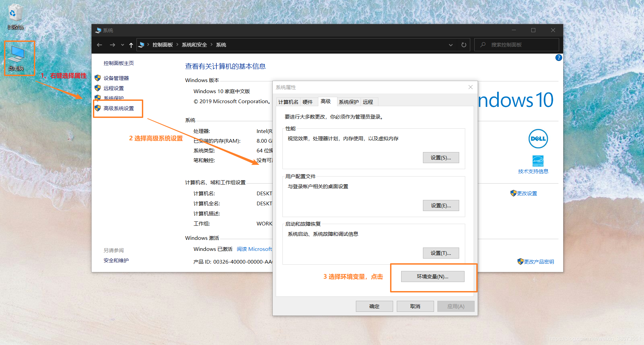Click the shield icon beside 远程设置
The height and width of the screenshot is (345, 644).
pyautogui.click(x=98, y=88)
